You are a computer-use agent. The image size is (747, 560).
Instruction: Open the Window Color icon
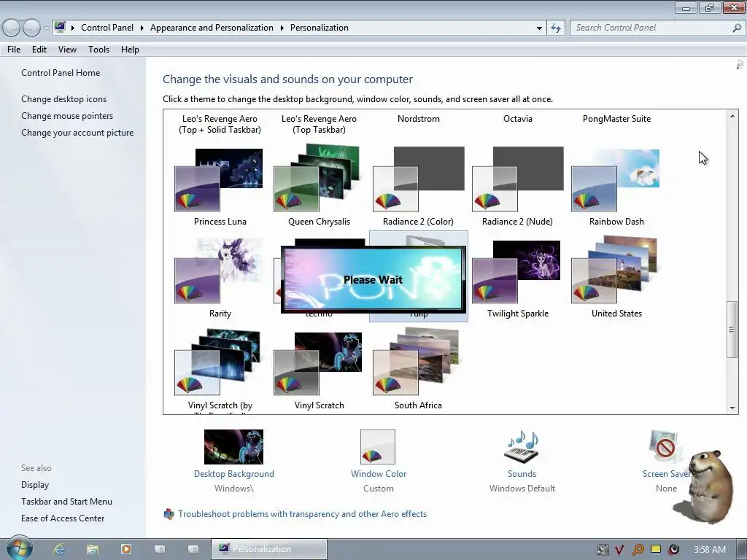[x=378, y=447]
